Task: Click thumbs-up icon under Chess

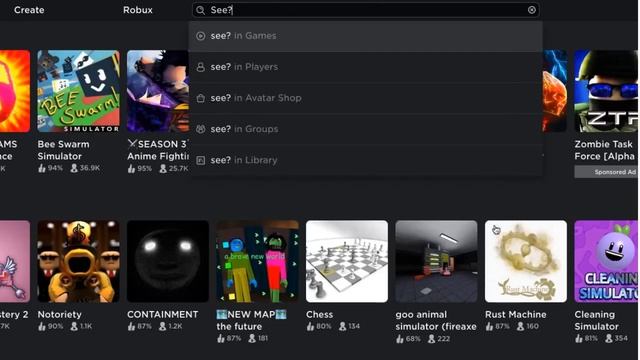Action: 310,326
